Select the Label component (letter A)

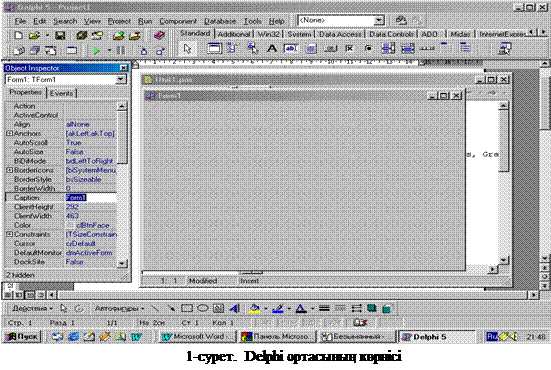click(x=272, y=48)
